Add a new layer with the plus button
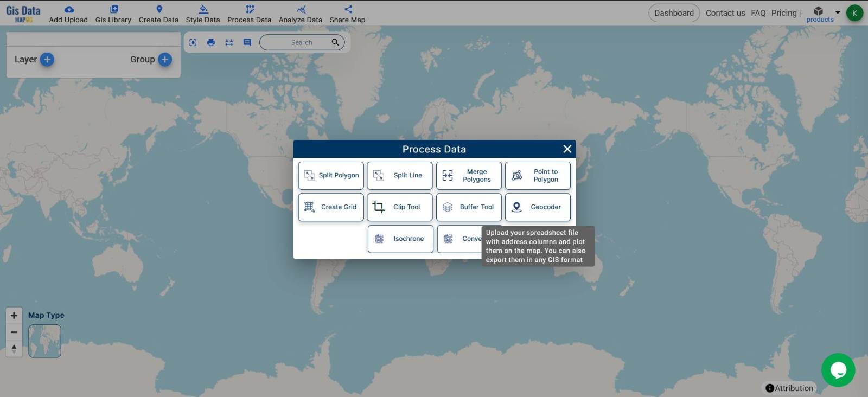 point(47,60)
